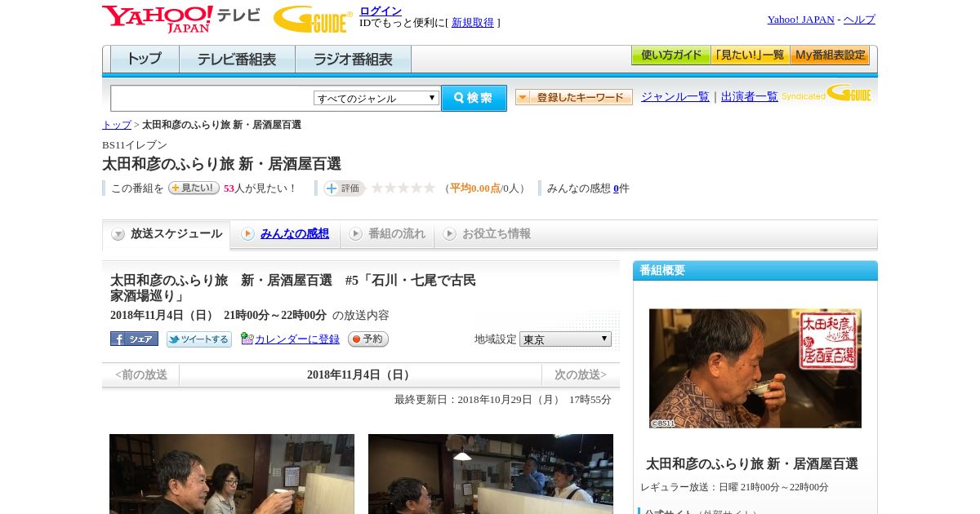Open the Yahoo! JAPAN テレビ logo
The height and width of the screenshot is (514, 980).
[181, 19]
